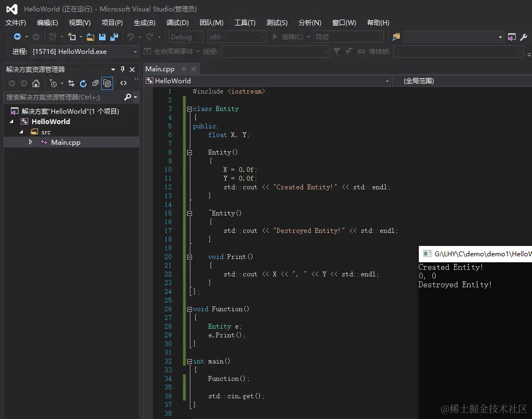Image resolution: width=532 pixels, height=419 pixels.
Task: Click the Home icon in Solution Explorer
Action: coord(36,83)
